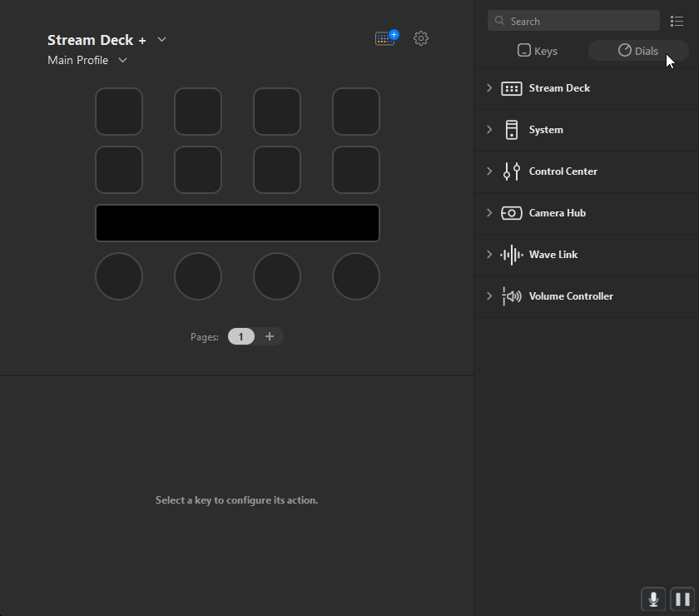The image size is (699, 616).
Task: Expand the Volume Controller action category
Action: click(x=489, y=296)
